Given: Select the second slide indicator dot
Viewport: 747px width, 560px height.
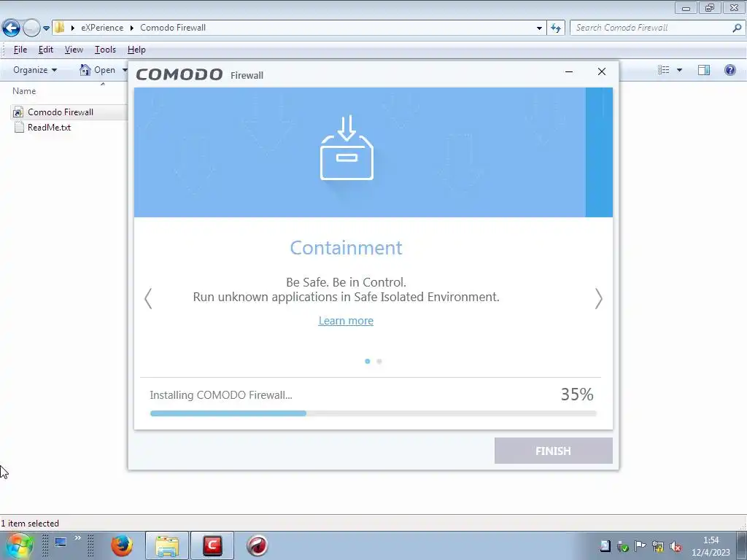Looking at the screenshot, I should point(379,362).
